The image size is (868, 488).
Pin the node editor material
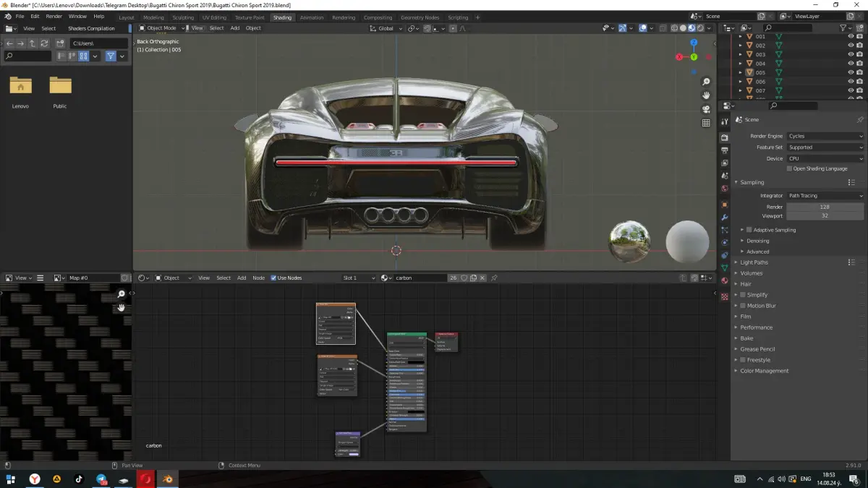[494, 278]
